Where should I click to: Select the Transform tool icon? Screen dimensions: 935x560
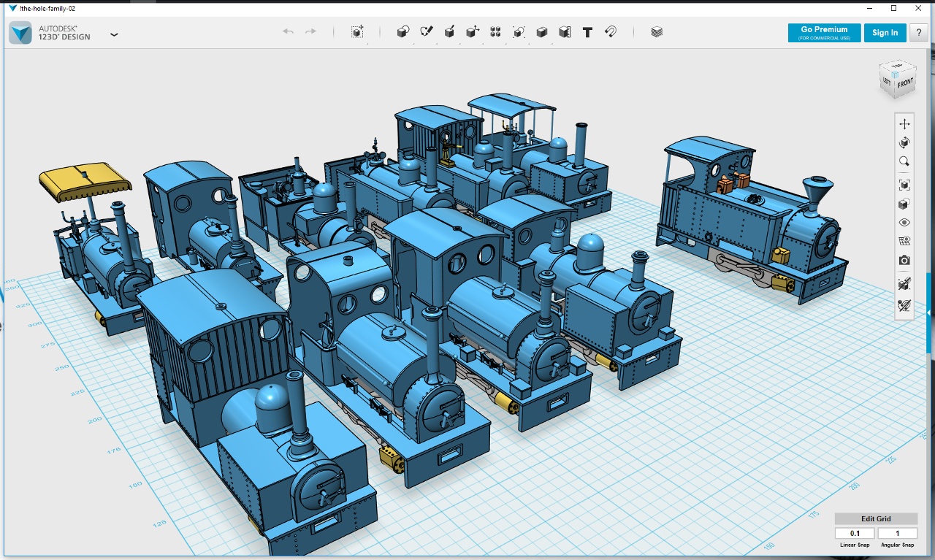pos(357,32)
